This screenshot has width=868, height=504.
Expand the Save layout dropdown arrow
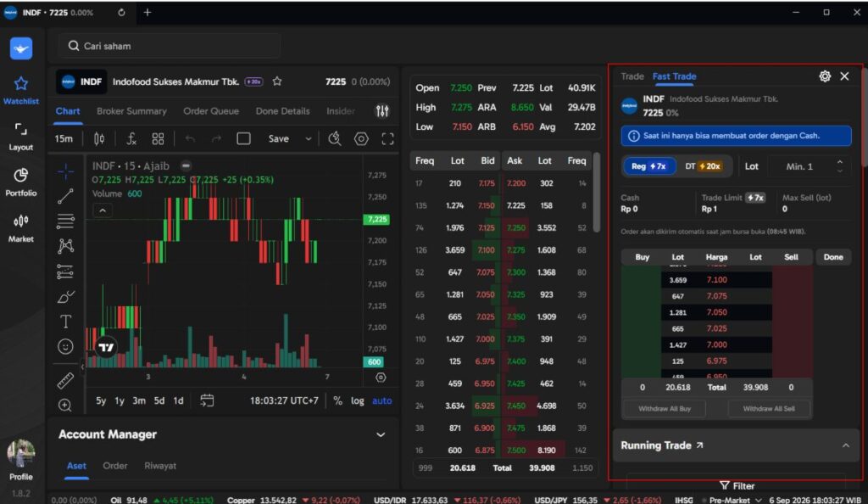[309, 139]
